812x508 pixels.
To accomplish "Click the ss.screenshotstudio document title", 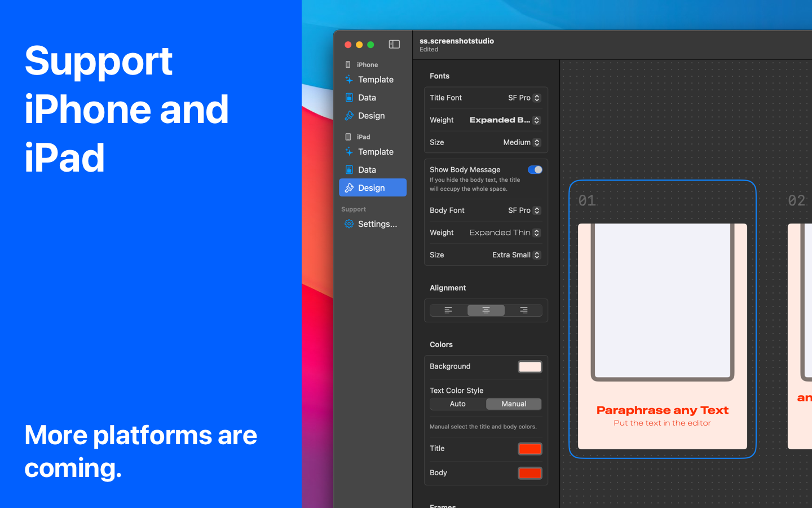I will pyautogui.click(x=457, y=41).
